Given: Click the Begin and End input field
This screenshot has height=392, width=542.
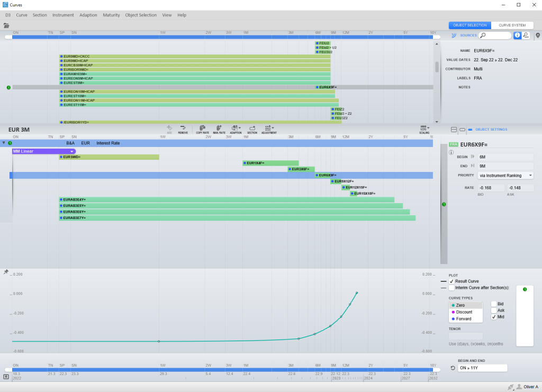Looking at the screenshot, I should tap(483, 368).
